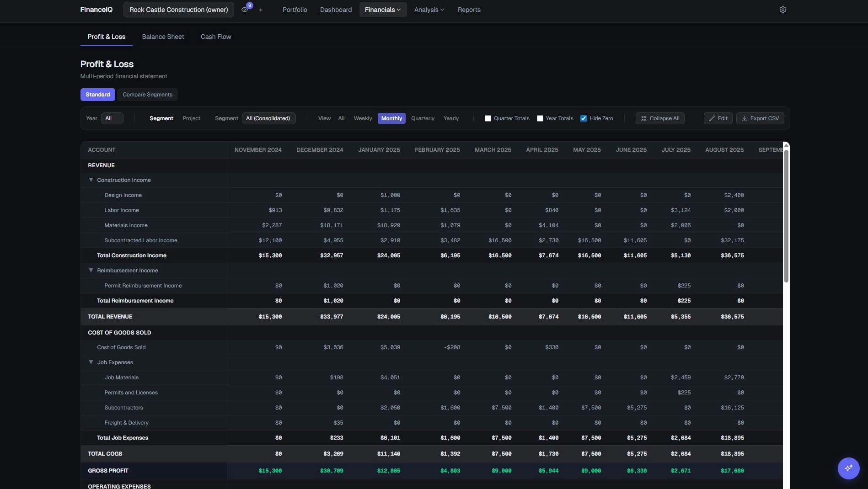Click the Edit pencil button
This screenshot has height=489, width=868.
tap(718, 118)
